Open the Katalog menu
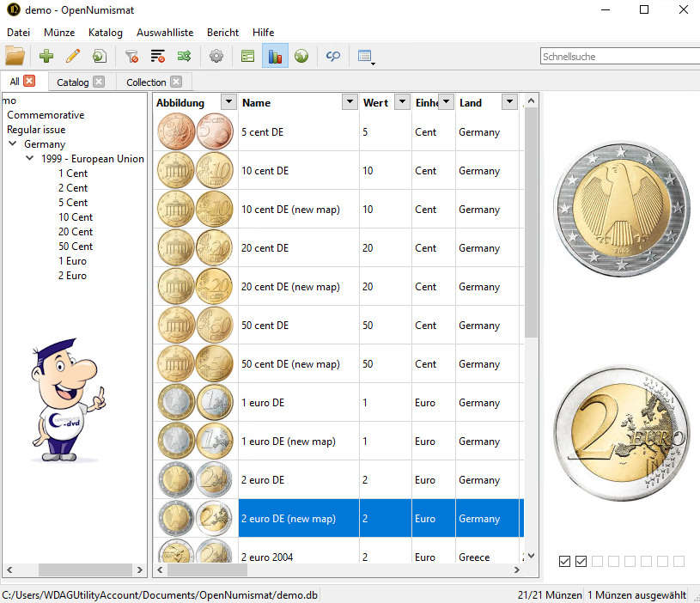This screenshot has height=603, width=700. tap(105, 33)
